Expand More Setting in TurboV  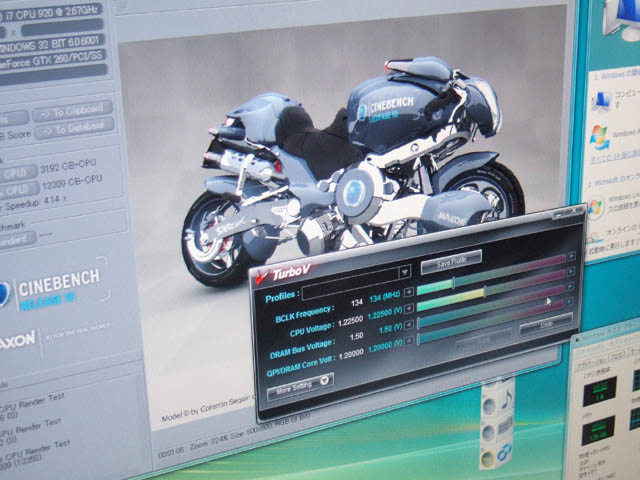300,385
